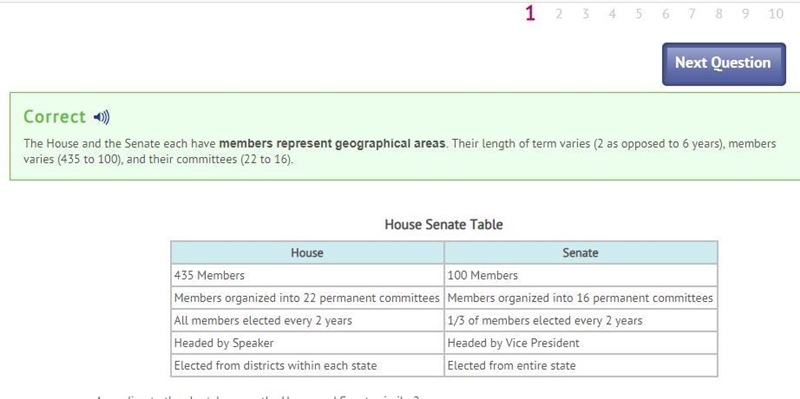Jump to question number 7
Image resolution: width=800 pixels, height=399 pixels.
click(692, 14)
